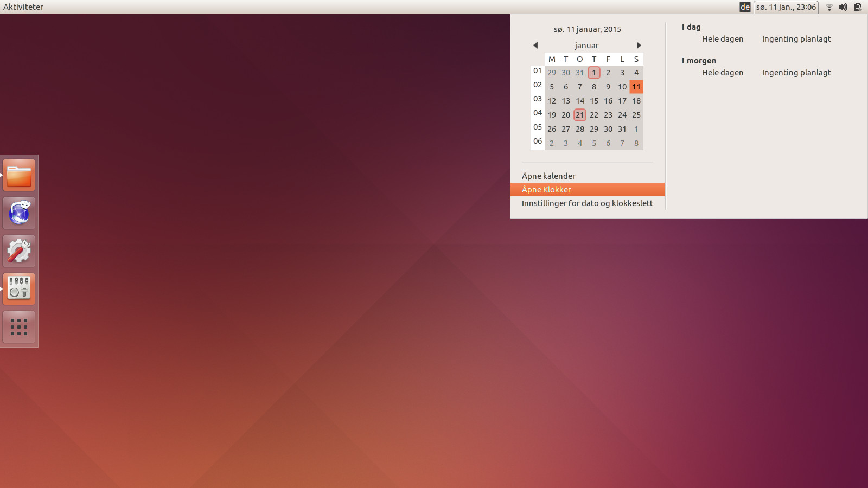
Task: Go to next month arrow
Action: [639, 45]
